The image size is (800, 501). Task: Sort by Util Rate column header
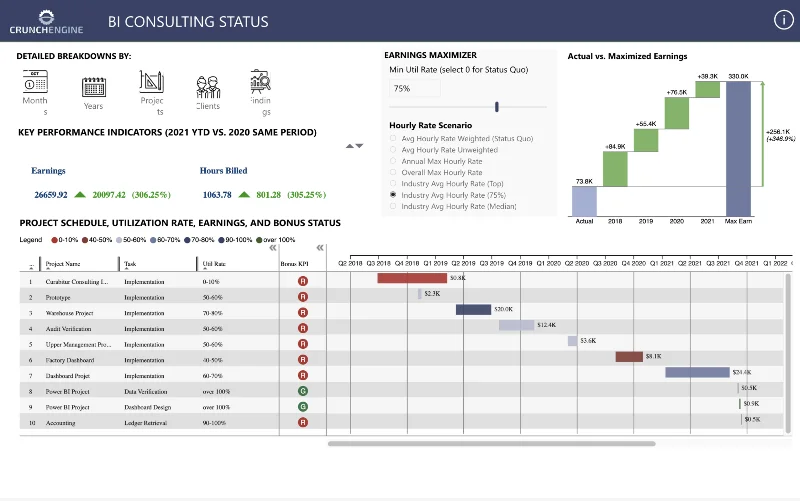click(x=214, y=264)
